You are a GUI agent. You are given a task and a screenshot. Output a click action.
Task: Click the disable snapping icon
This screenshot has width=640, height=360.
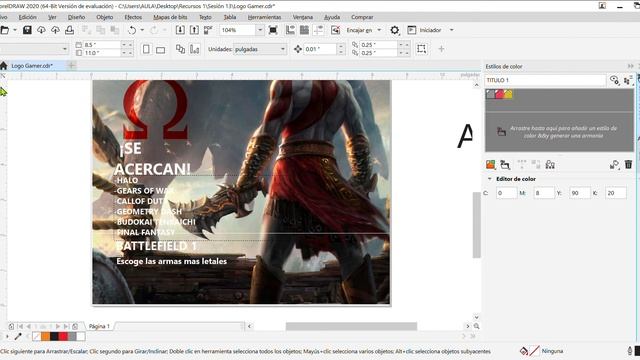tap(335, 30)
